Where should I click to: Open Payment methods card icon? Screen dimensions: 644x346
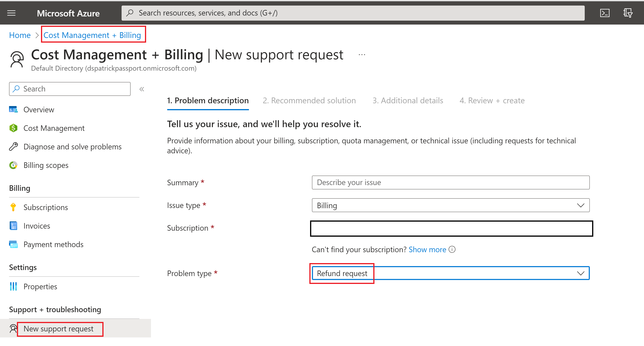pos(13,244)
